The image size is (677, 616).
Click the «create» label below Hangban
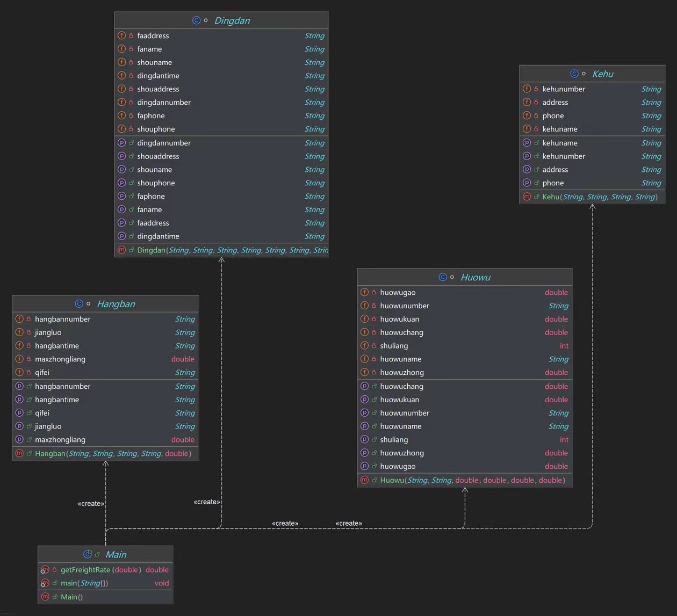91,504
